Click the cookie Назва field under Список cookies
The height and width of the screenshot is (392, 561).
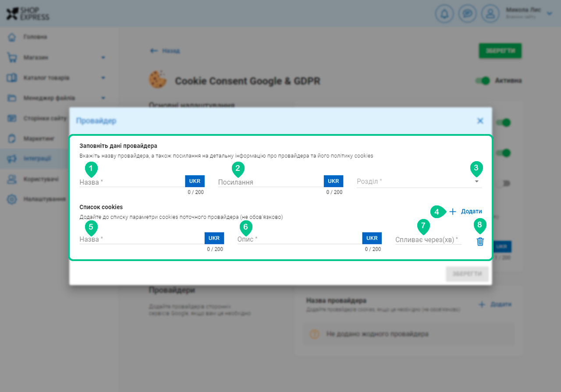[142, 239]
